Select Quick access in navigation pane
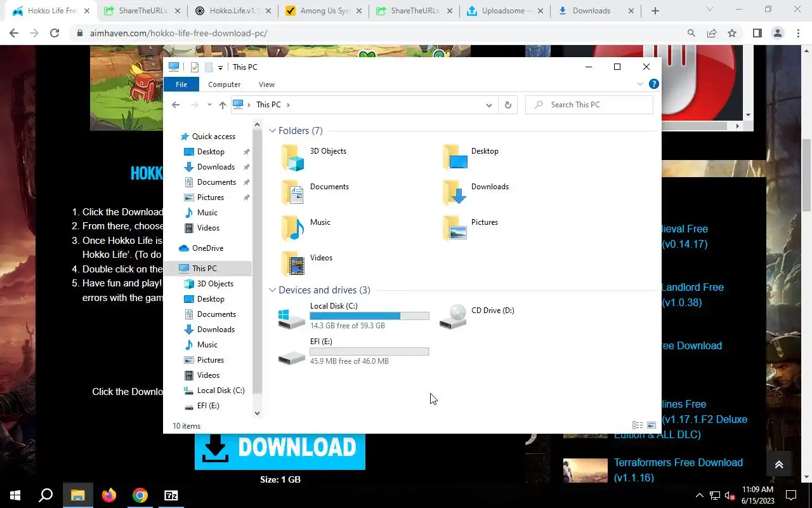The image size is (812, 508). click(x=213, y=137)
